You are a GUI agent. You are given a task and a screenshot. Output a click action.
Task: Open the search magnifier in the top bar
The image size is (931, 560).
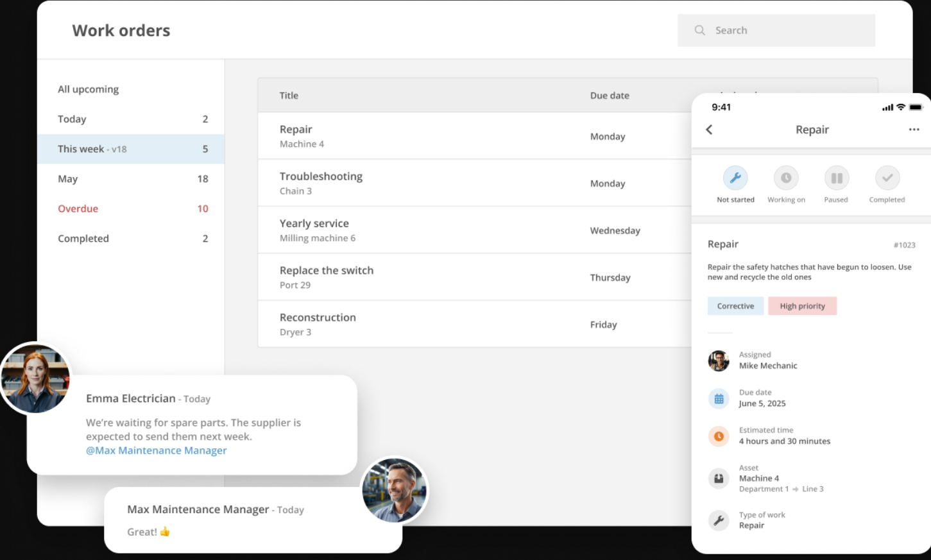pos(699,30)
